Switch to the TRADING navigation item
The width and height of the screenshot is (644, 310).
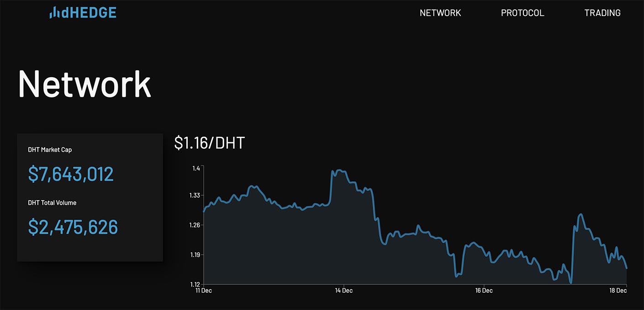pos(602,13)
